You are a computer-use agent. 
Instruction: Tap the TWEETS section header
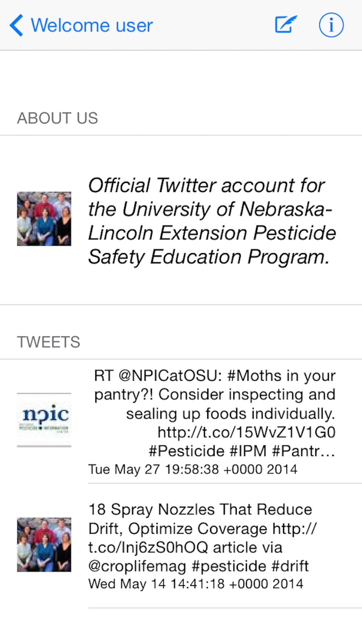49,342
